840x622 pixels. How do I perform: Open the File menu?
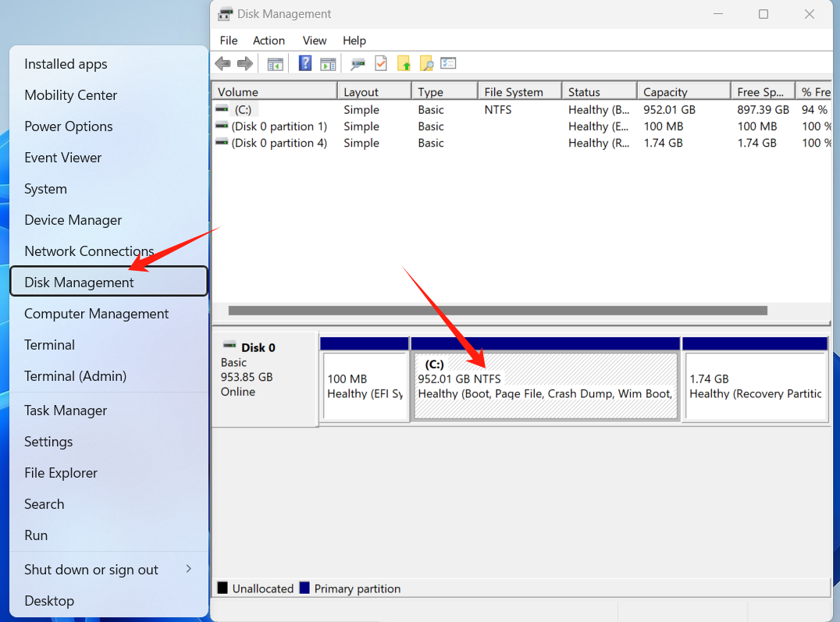[x=229, y=41]
